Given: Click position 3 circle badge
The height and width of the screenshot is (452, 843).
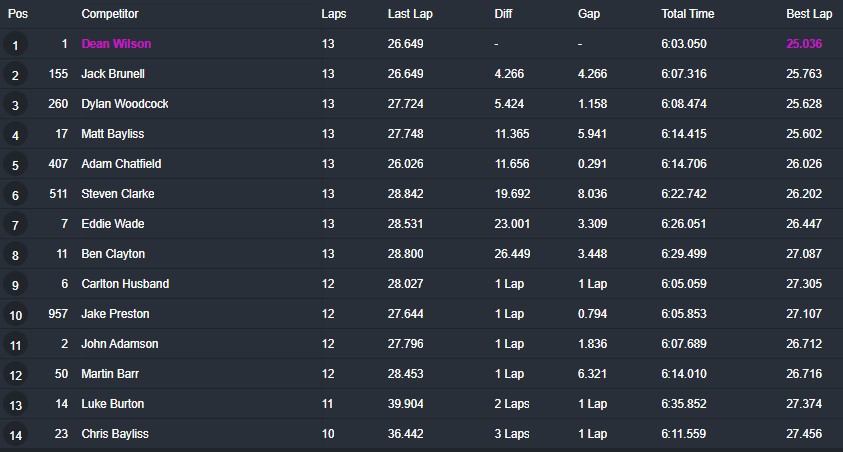Looking at the screenshot, I should point(16,105).
